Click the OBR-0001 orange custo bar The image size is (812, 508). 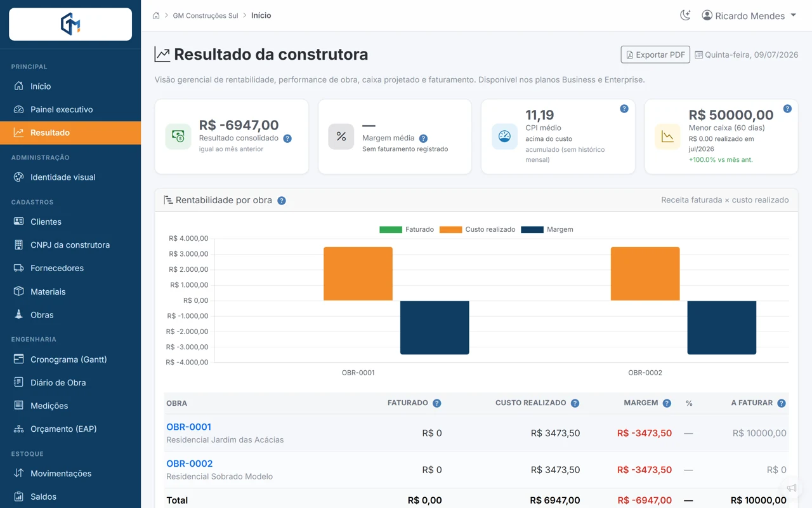(x=358, y=274)
